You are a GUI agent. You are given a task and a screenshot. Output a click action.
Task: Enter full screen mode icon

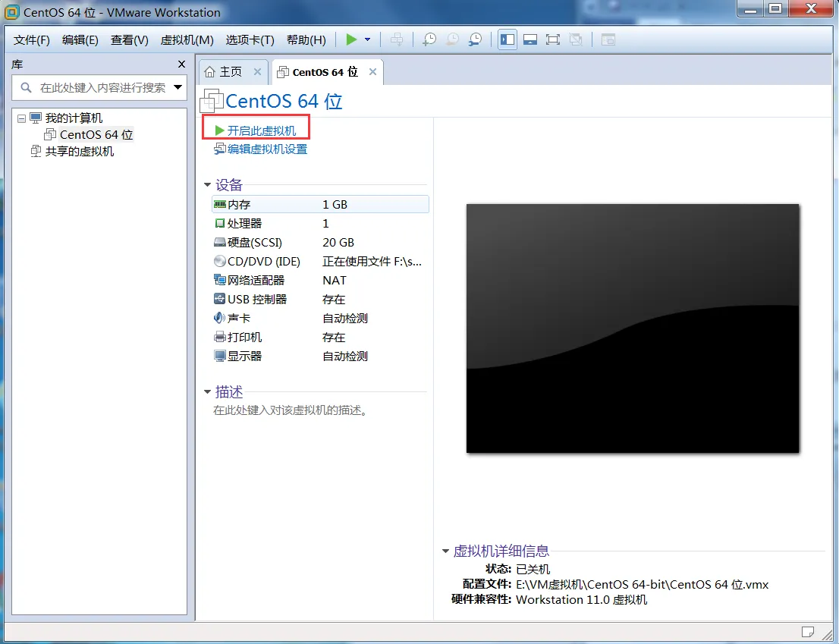tap(553, 39)
